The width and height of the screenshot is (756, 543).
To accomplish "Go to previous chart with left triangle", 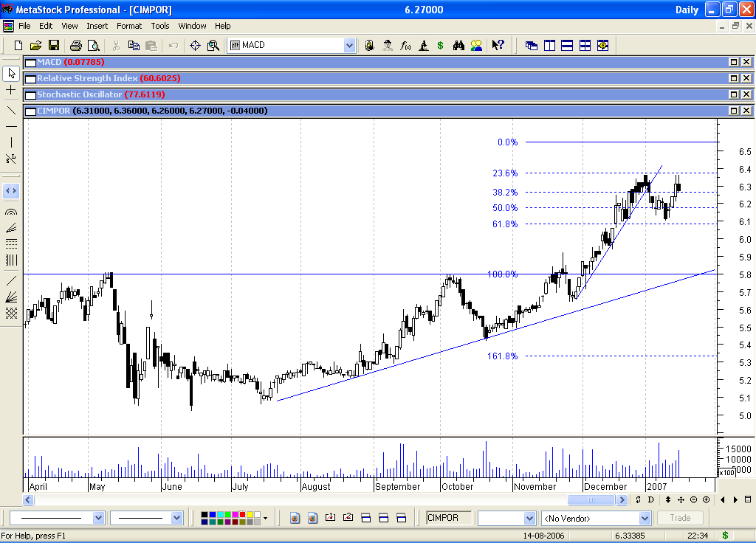I will tap(722, 499).
